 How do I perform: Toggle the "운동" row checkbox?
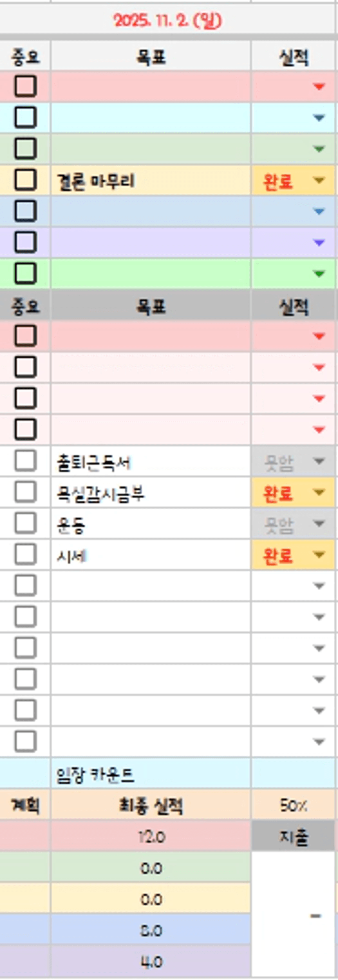click(x=25, y=523)
